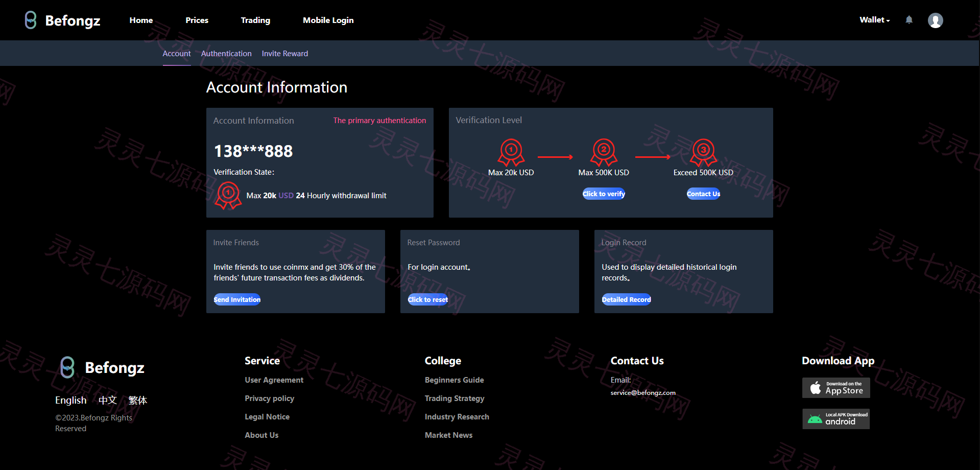
Task: Switch to the Authentication tab
Action: point(226,54)
